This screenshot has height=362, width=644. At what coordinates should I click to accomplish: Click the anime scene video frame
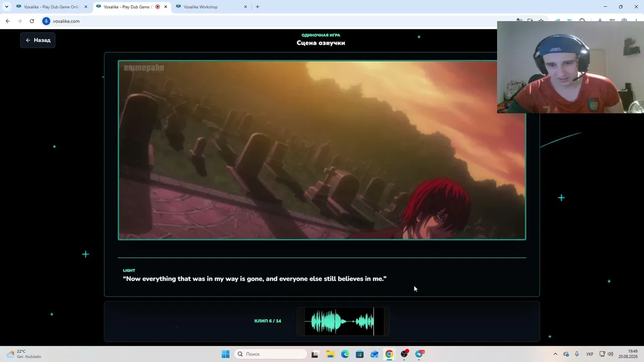point(322,150)
